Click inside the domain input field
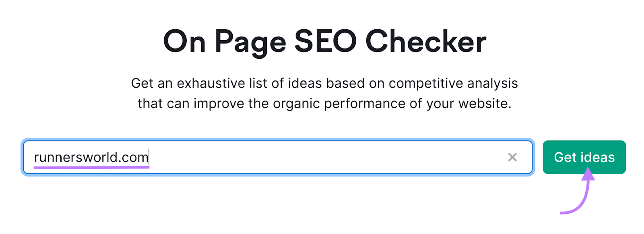Viewport: 644px width, 234px height. (282, 157)
